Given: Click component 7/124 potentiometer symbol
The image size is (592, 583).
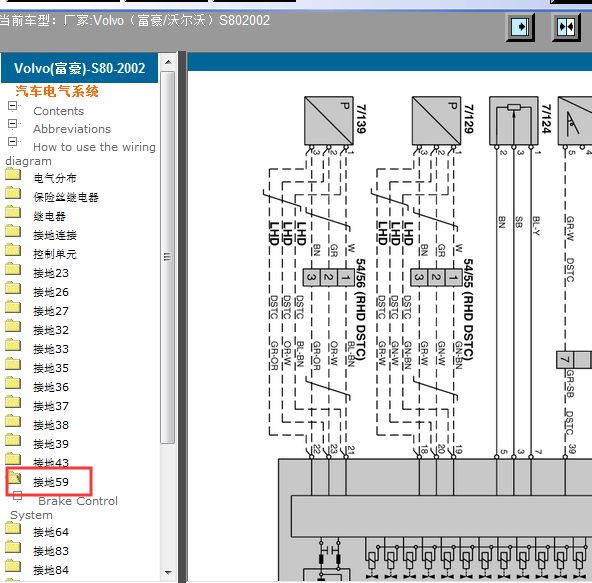Looking at the screenshot, I should (x=514, y=120).
